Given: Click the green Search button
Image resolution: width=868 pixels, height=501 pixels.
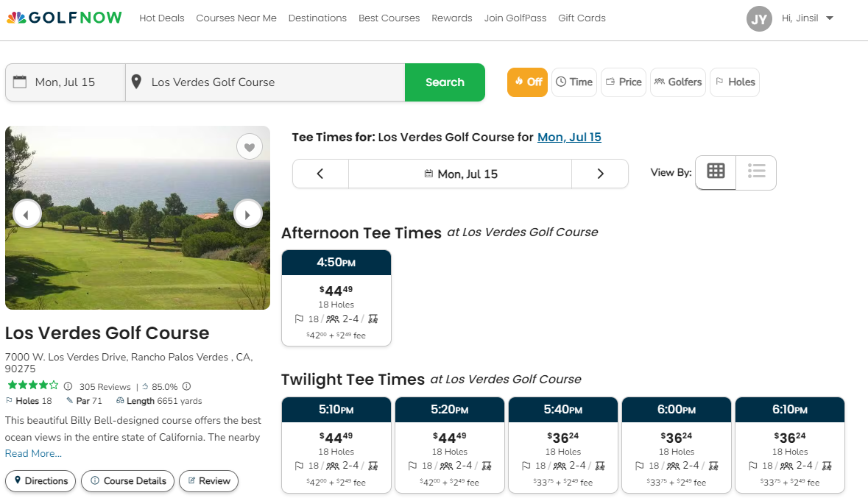Looking at the screenshot, I should point(445,82).
